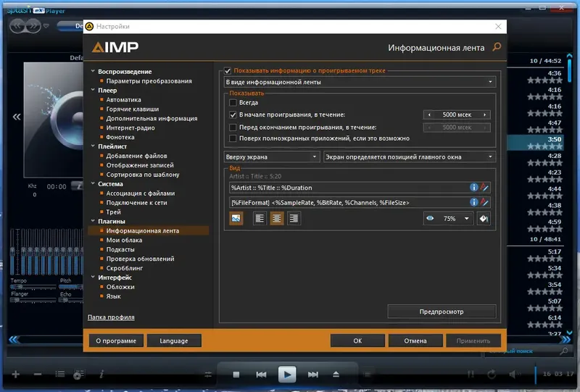Open 'Экран определяется позицией главного окна' dropdown
580x392 pixels.
pos(410,157)
